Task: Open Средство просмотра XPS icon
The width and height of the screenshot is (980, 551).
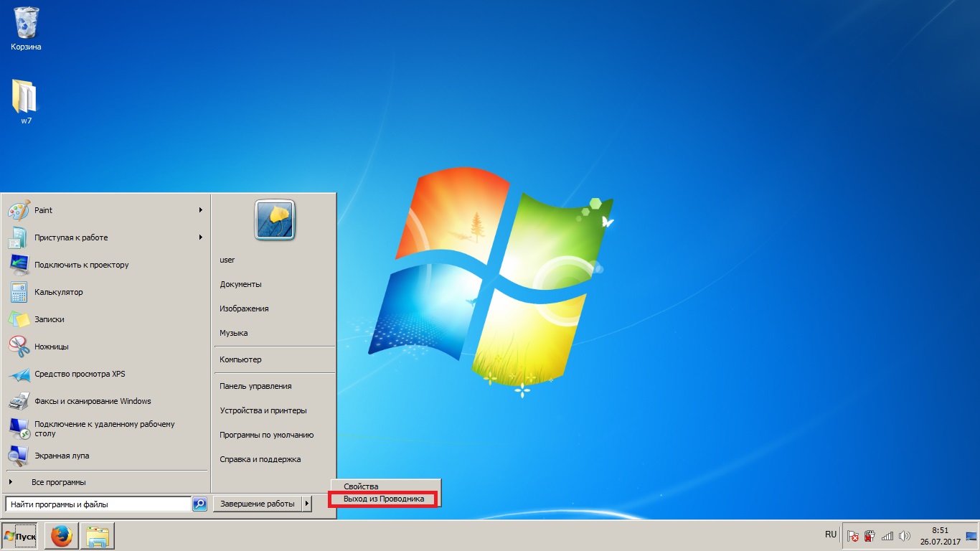Action: click(x=19, y=374)
